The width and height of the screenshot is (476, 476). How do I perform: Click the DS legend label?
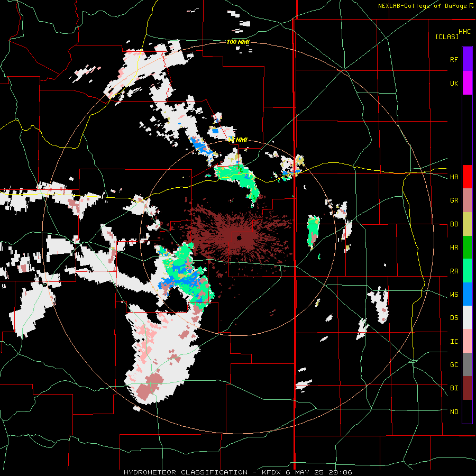pyautogui.click(x=454, y=318)
